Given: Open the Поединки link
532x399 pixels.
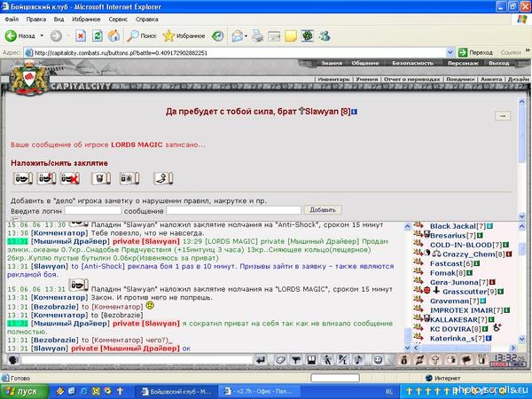Looking at the screenshot, I should [460, 80].
